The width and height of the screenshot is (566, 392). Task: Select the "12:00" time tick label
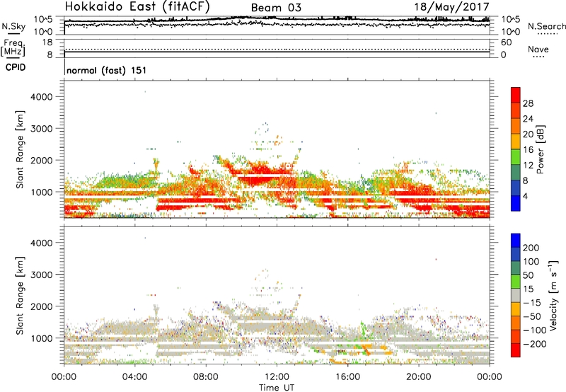277,377
